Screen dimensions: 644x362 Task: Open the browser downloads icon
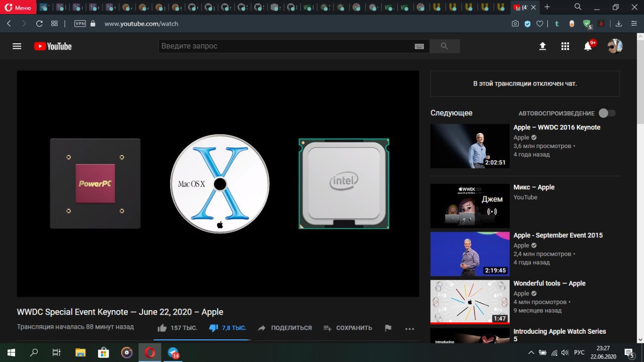click(619, 24)
